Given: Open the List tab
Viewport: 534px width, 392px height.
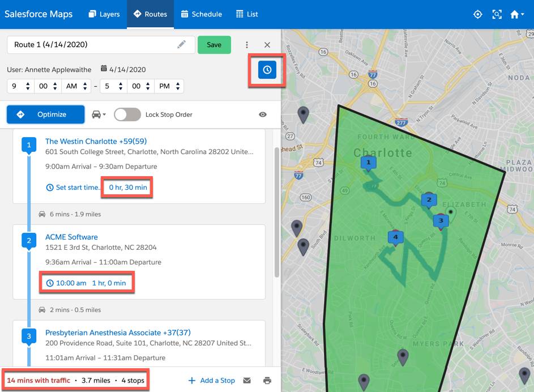Looking at the screenshot, I should (x=247, y=14).
